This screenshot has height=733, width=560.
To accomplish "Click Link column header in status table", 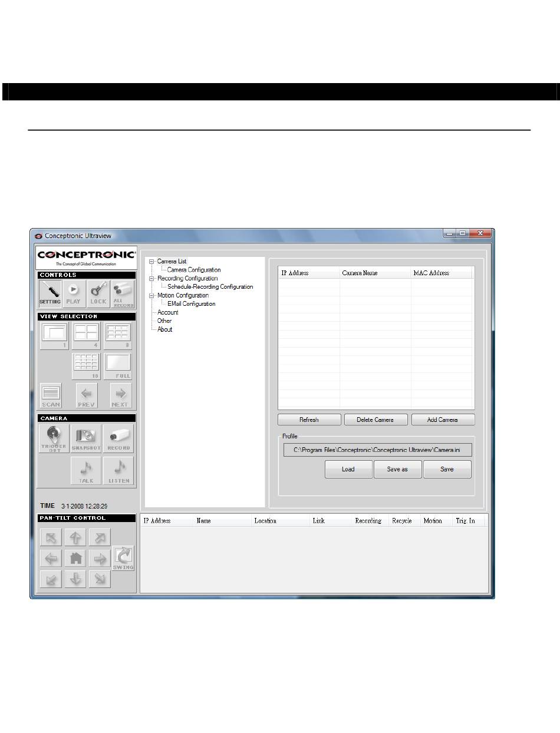I will (x=331, y=521).
